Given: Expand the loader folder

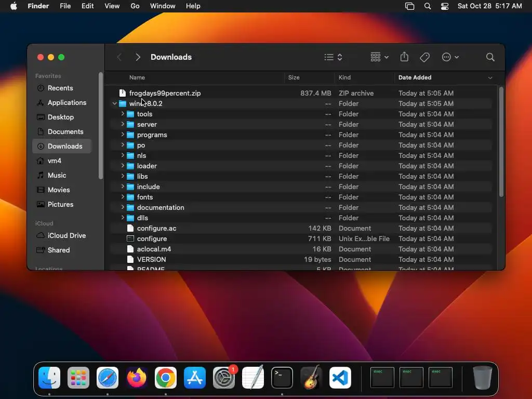Looking at the screenshot, I should [x=123, y=166].
